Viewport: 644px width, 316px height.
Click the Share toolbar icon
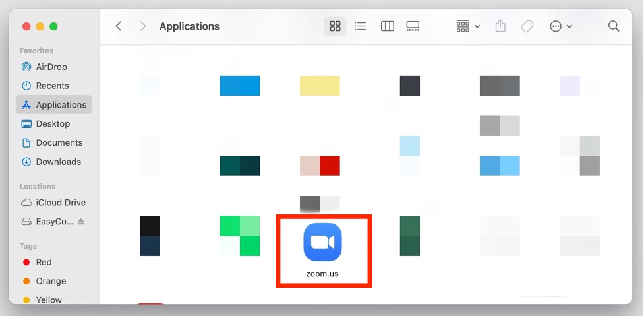click(x=500, y=26)
